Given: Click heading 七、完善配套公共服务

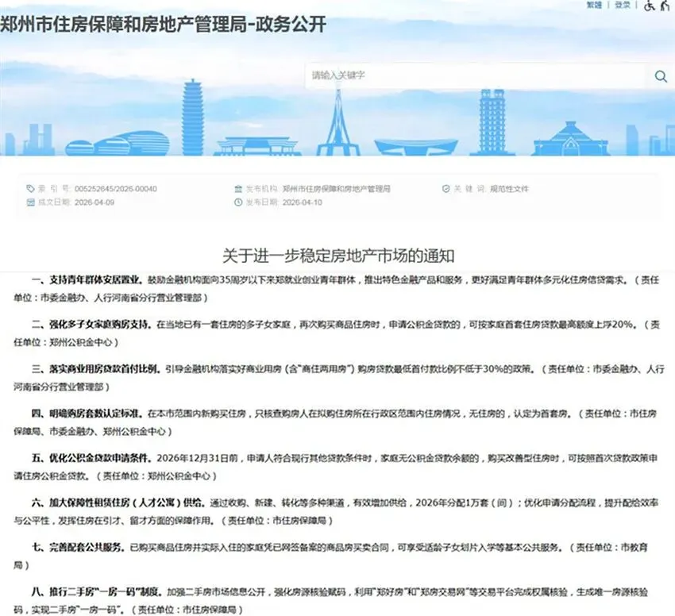Looking at the screenshot, I should coord(79,547).
